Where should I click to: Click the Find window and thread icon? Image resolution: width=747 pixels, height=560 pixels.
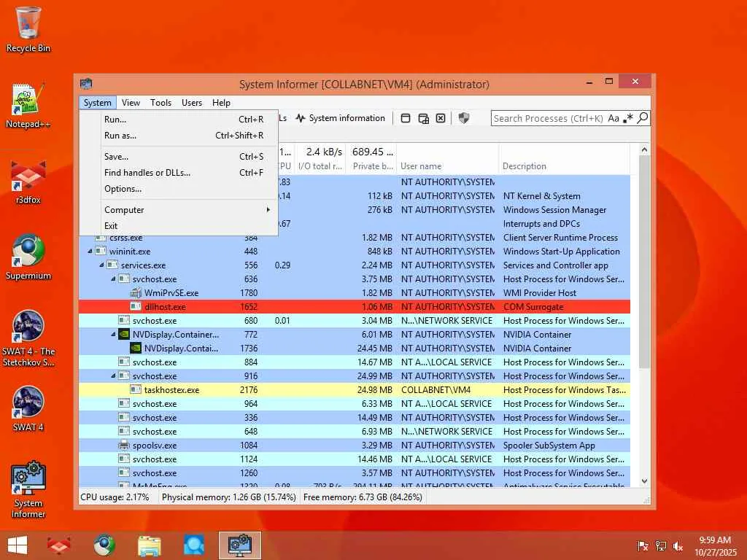pos(424,118)
